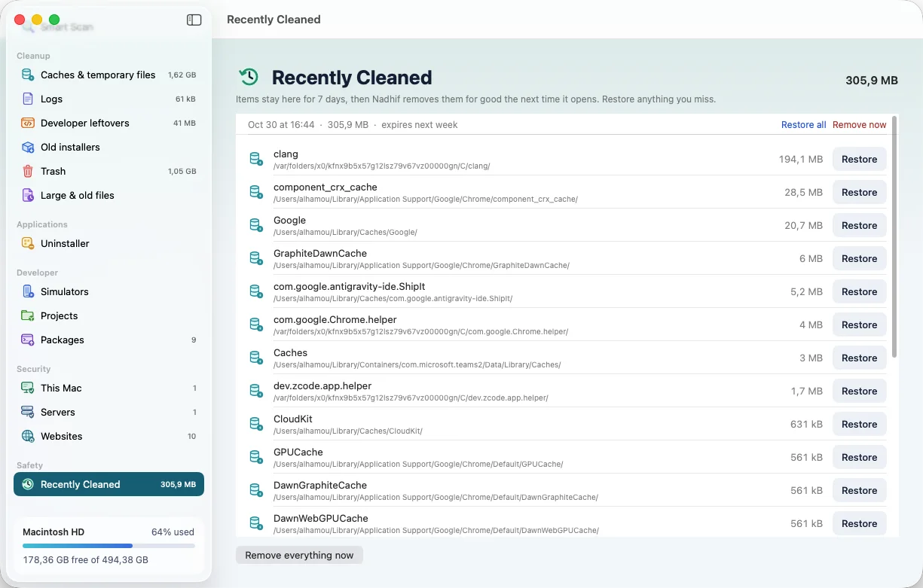This screenshot has height=588, width=923.
Task: Click the clang cache item icon
Action: (x=256, y=159)
